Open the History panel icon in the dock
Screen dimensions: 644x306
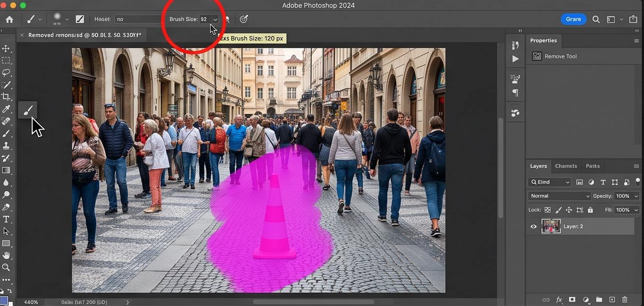[x=515, y=45]
